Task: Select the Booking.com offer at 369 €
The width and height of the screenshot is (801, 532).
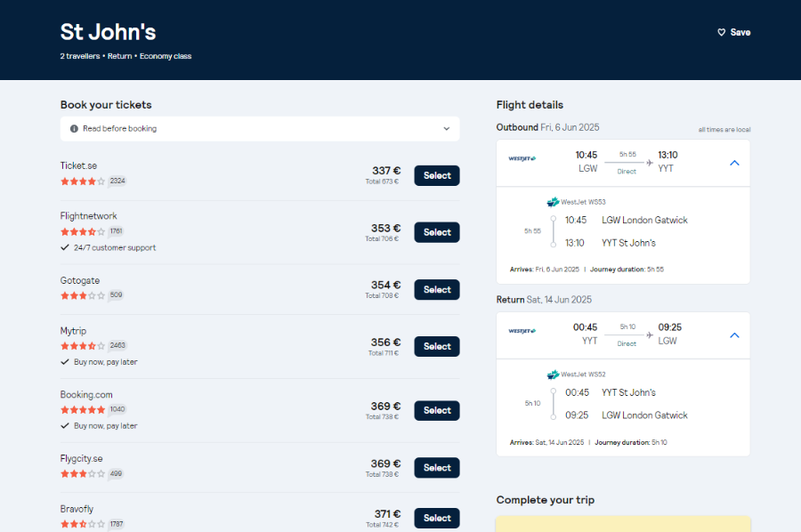Action: [x=437, y=410]
